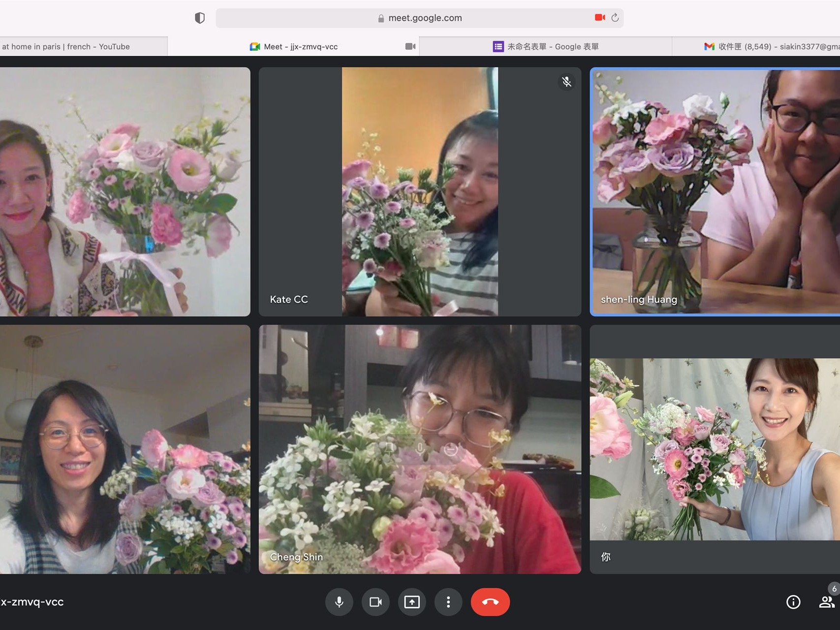Click the shield icon left of address bar
Viewport: 840px width, 630px height.
(199, 17)
